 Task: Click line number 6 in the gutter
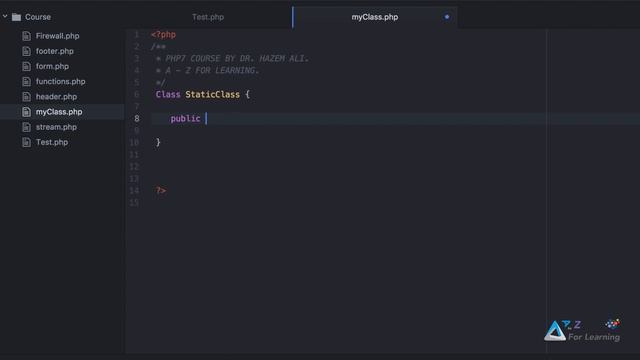pyautogui.click(x=137, y=94)
